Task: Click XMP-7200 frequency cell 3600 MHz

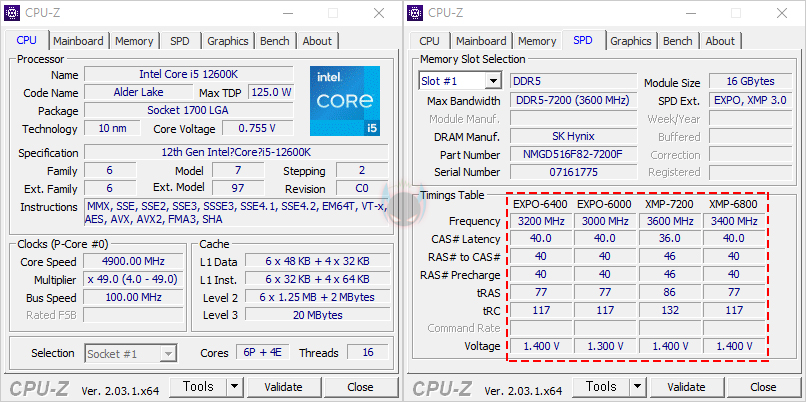Action: pyautogui.click(x=670, y=222)
